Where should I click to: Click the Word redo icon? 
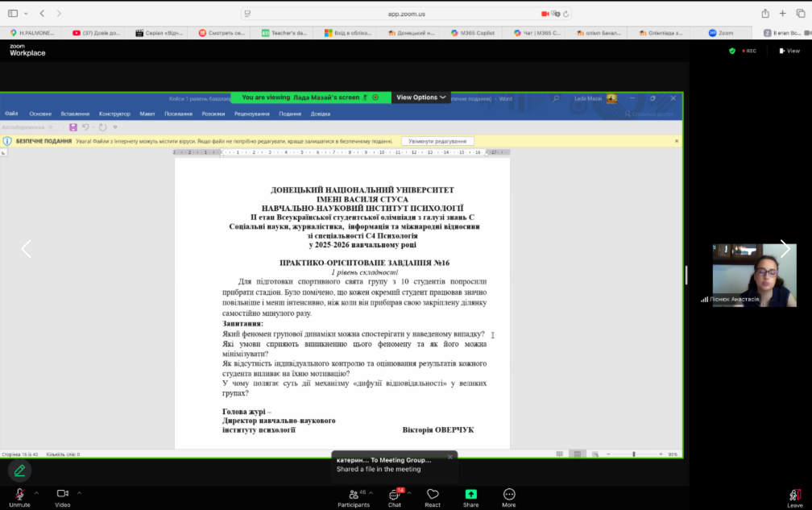point(103,127)
